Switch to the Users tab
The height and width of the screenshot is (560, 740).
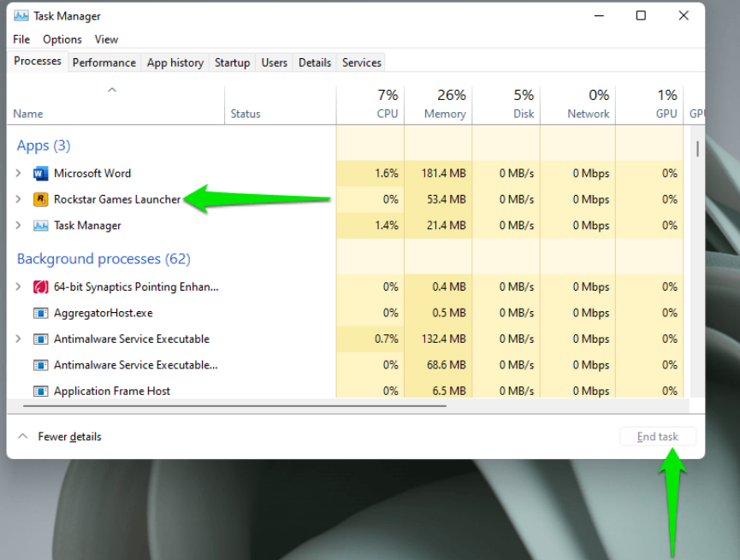[275, 62]
